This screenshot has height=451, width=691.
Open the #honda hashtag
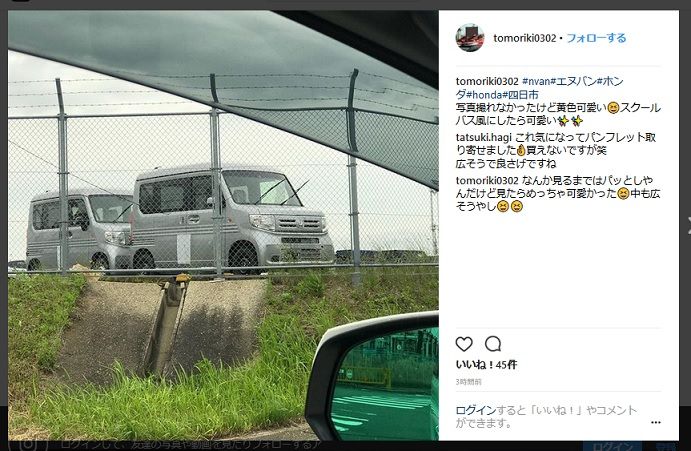(484, 95)
